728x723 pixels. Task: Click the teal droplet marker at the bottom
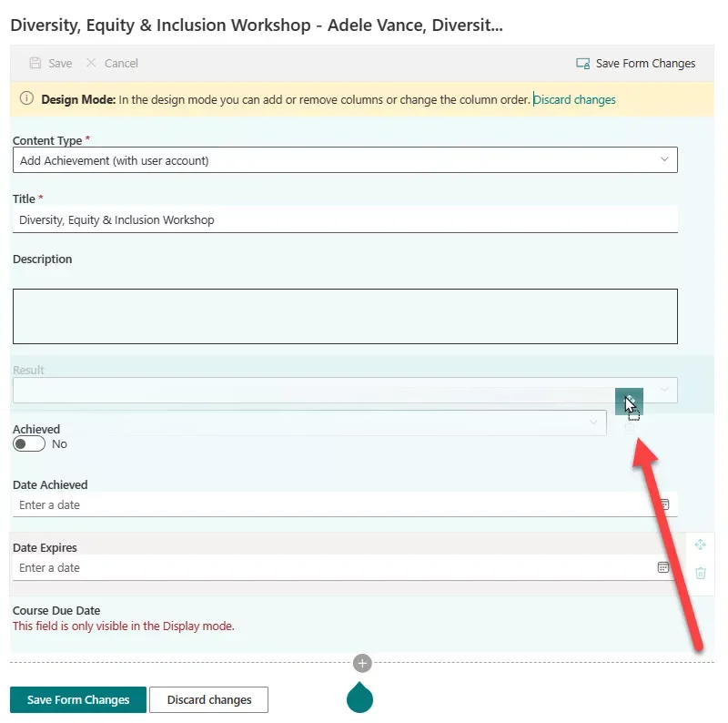pyautogui.click(x=360, y=698)
